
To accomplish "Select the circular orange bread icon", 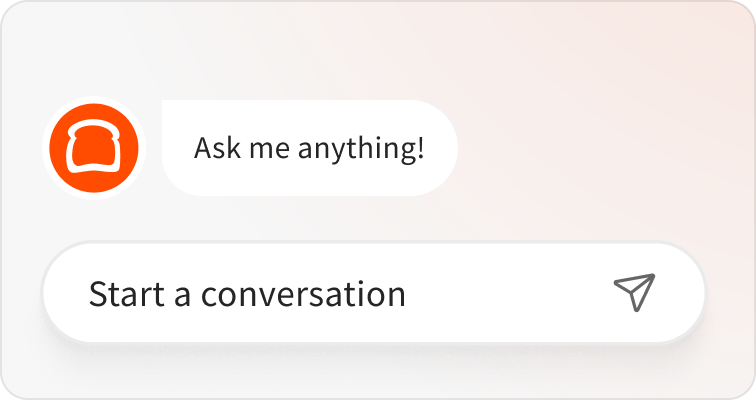I will tap(93, 148).
